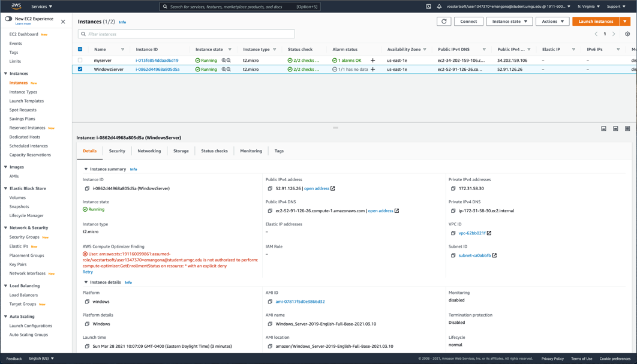Uncheck the WindowsServer instance checkbox
637x364 pixels.
[80, 69]
